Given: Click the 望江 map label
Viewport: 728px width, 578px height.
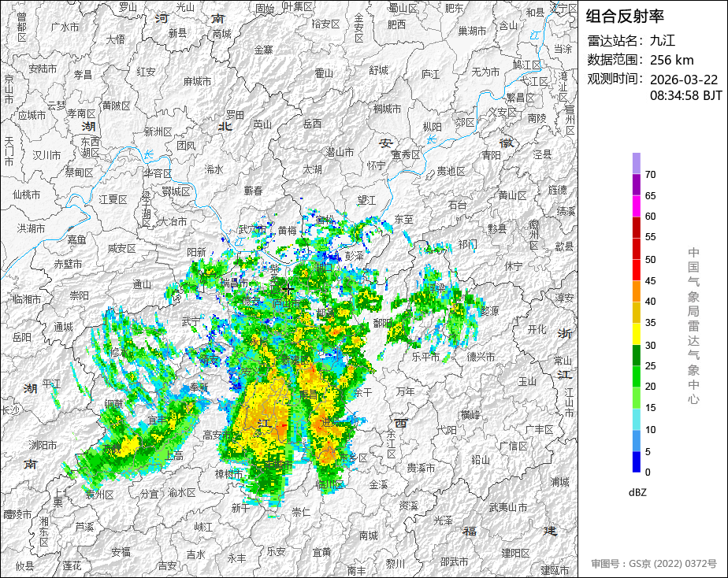Looking at the screenshot, I should [x=367, y=200].
